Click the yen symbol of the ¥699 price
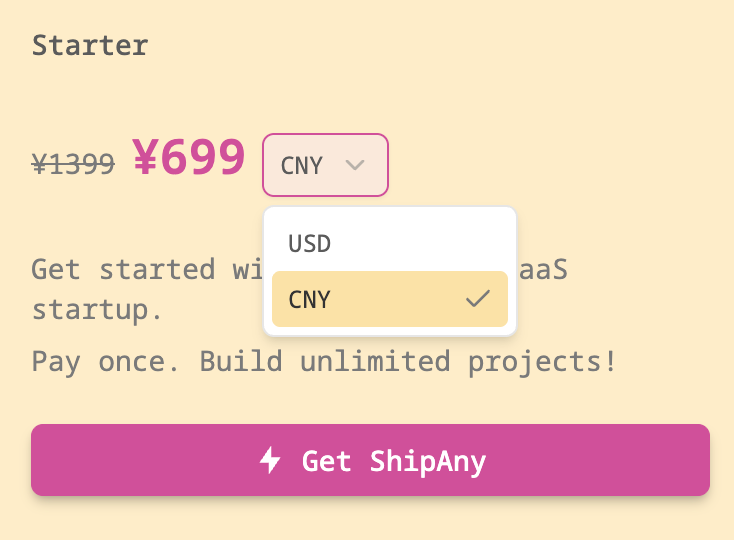This screenshot has height=540, width=734. [x=146, y=157]
